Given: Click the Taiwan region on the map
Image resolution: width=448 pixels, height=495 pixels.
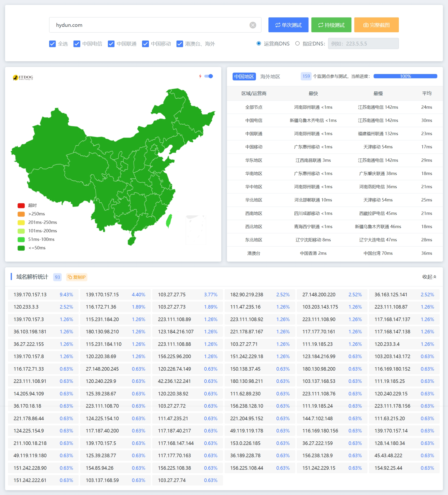Looking at the screenshot, I should (x=169, y=221).
